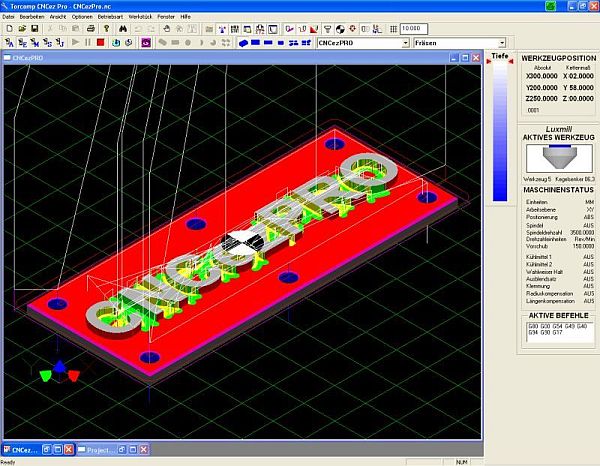Click the XYZ axis orientation gizmo
Image resolution: width=600 pixels, height=466 pixels.
pos(59,372)
